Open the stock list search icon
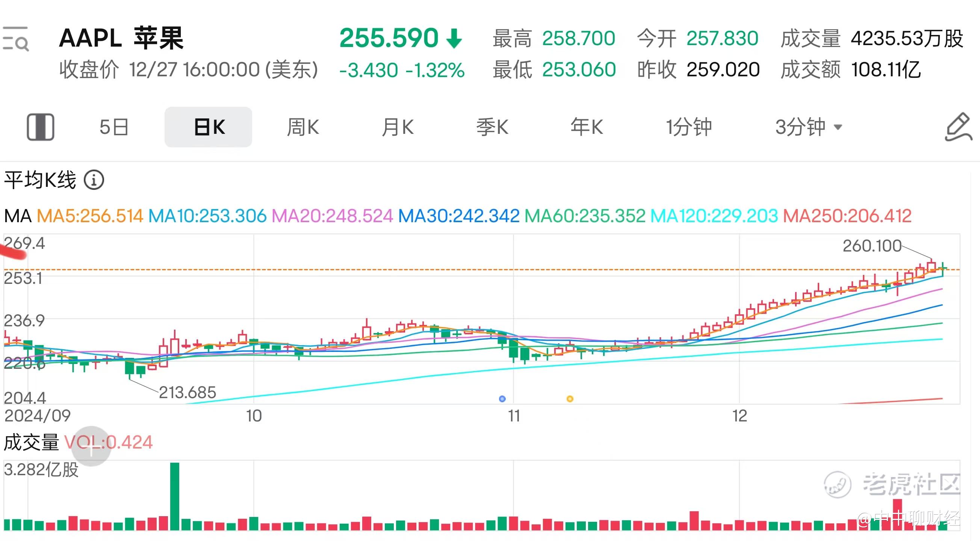Screen dimensions: 980x541 click(x=16, y=38)
